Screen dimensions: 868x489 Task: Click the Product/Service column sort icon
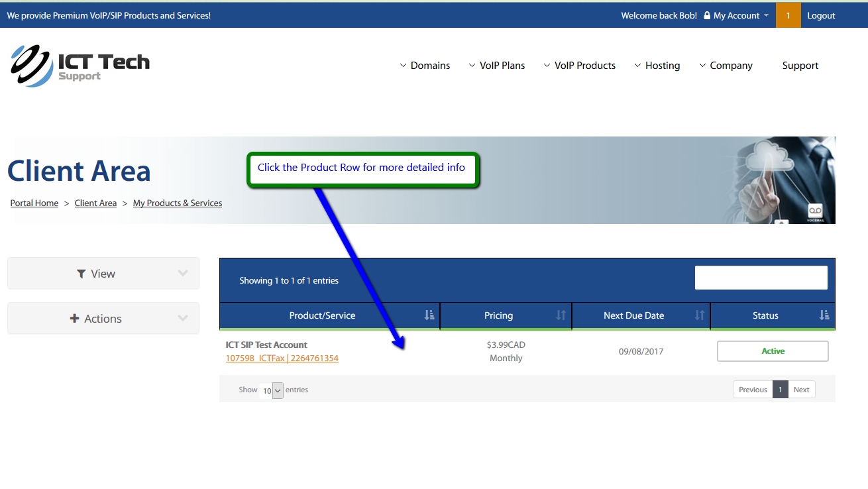(x=429, y=315)
